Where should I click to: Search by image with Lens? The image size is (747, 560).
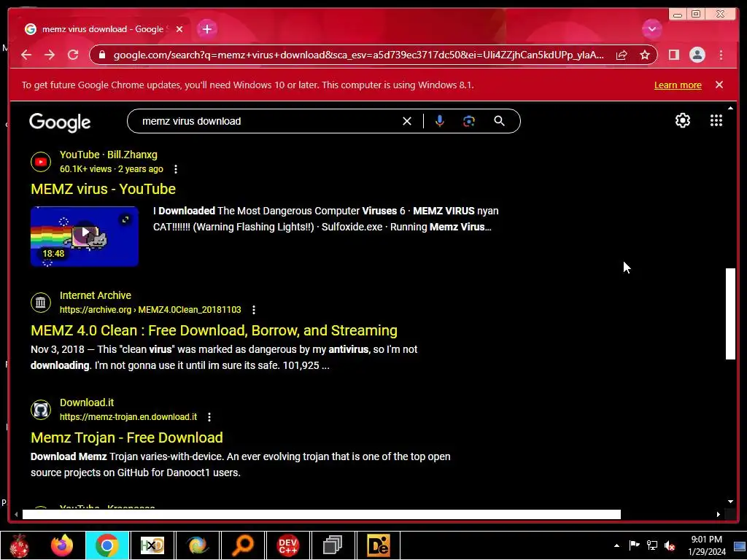click(469, 121)
